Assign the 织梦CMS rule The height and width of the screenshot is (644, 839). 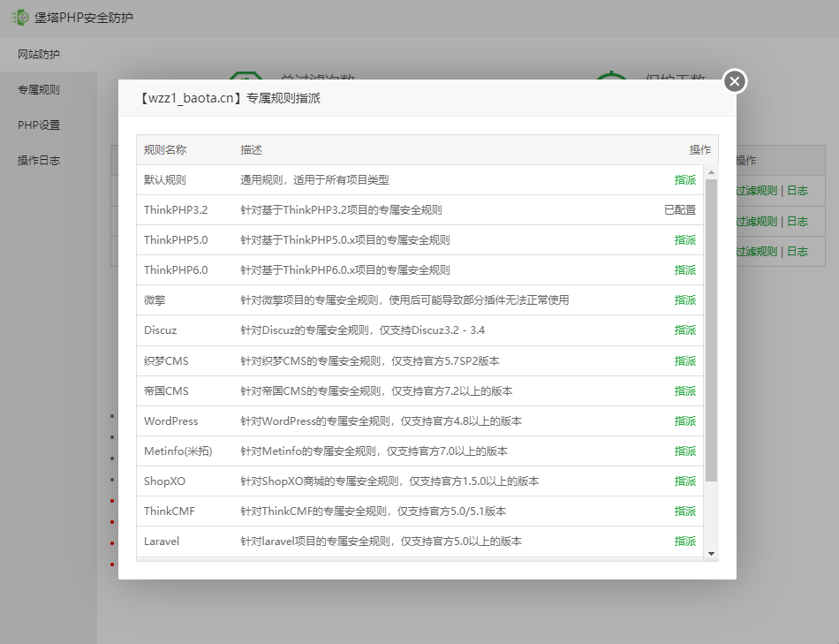[685, 360]
